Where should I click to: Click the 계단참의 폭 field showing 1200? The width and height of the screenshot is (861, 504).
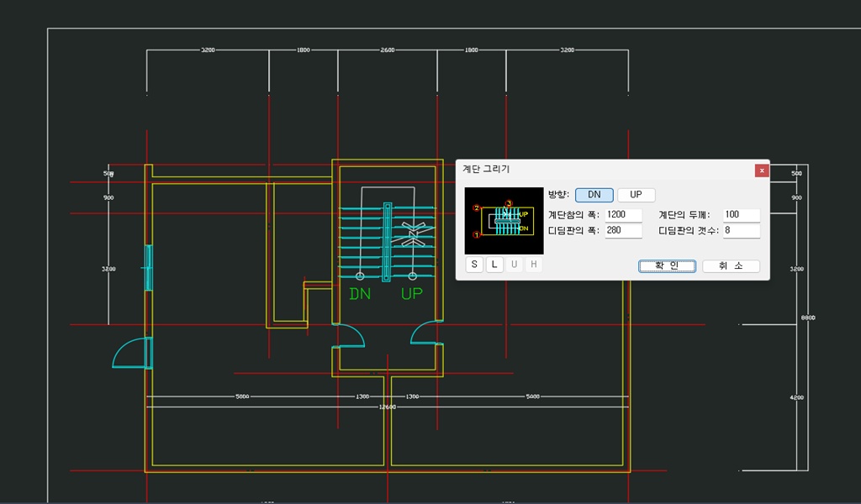tap(623, 215)
